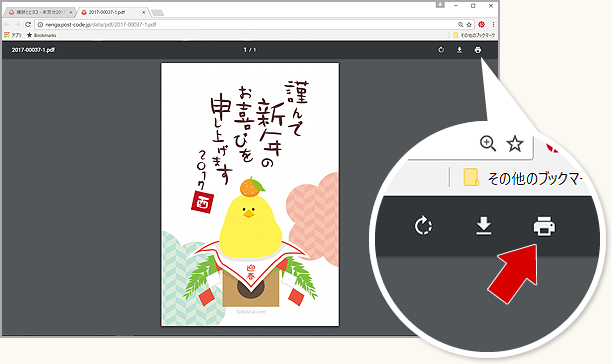Click the small rotate icon in PDF toolbar
The height and width of the screenshot is (364, 612).
(441, 50)
